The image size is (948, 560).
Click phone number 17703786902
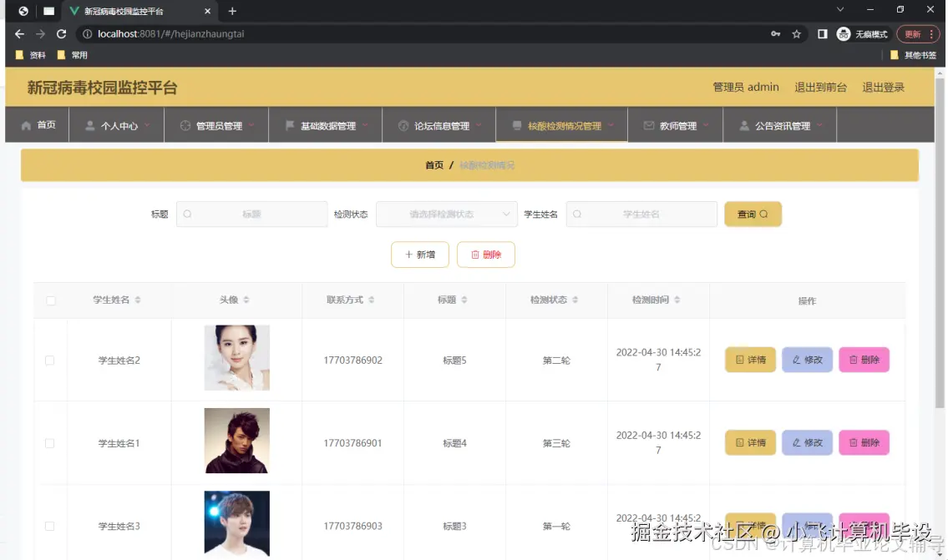(x=352, y=360)
